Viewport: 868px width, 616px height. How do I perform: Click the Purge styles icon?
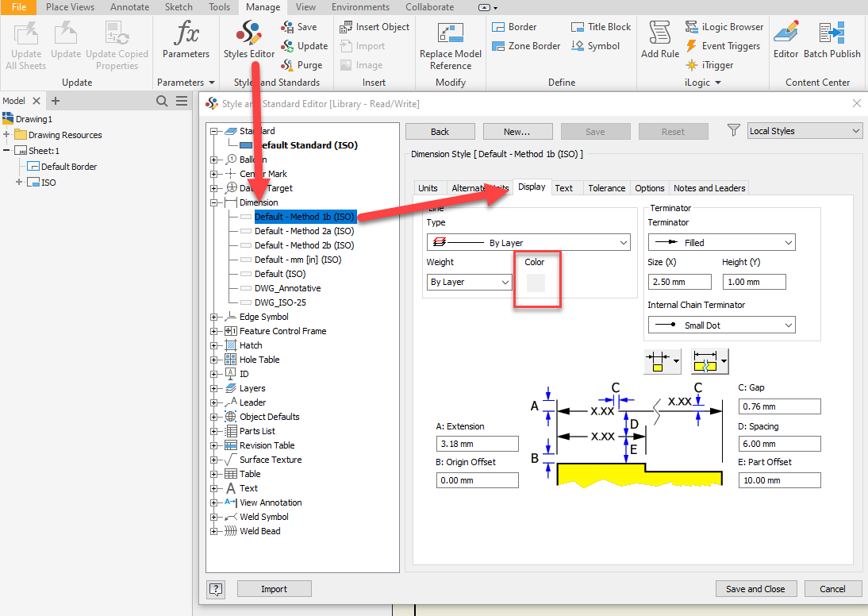click(288, 65)
